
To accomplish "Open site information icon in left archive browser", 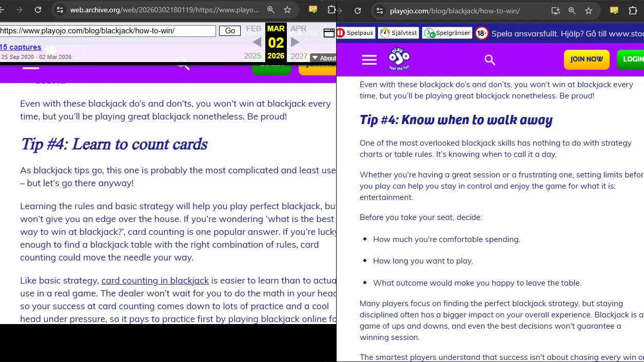I will 60,10.
